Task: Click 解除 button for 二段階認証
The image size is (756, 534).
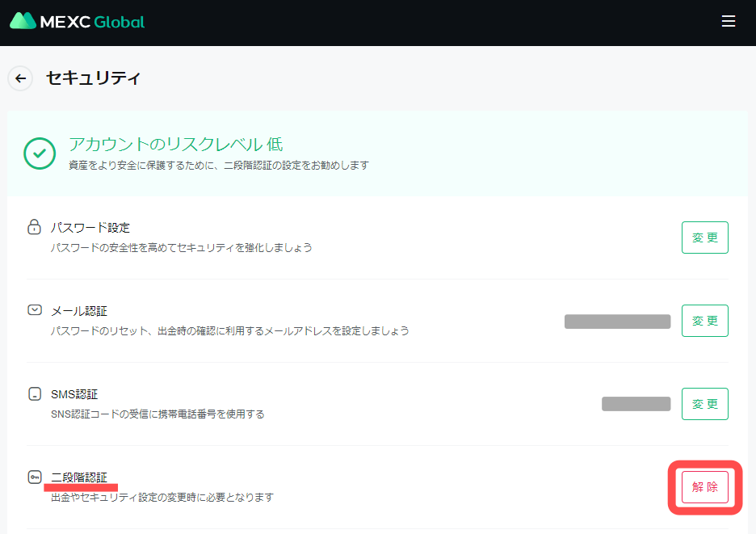Action: pos(705,487)
